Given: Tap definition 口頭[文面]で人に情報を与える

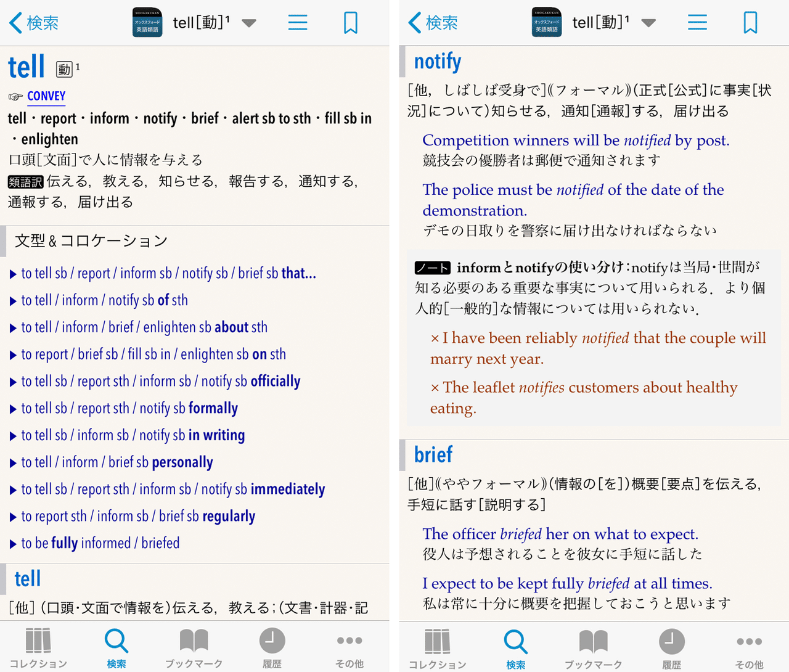Looking at the screenshot, I should pos(105,160).
